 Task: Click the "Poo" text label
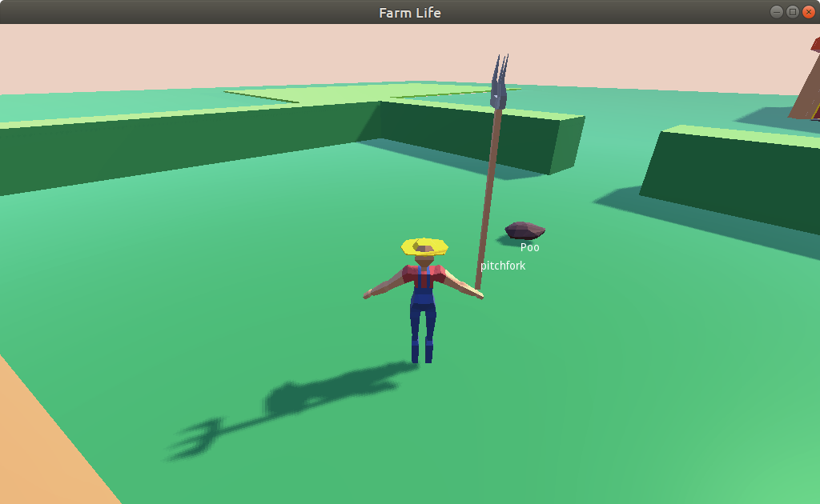[529, 247]
